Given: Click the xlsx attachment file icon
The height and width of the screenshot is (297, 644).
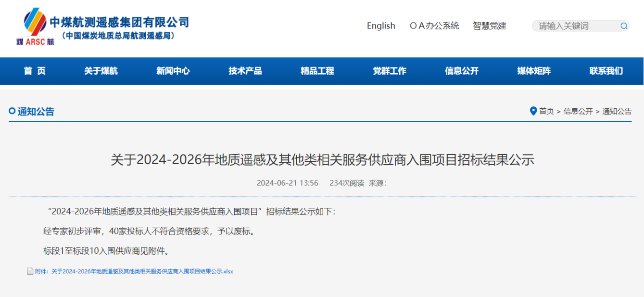Looking at the screenshot, I should [30, 271].
